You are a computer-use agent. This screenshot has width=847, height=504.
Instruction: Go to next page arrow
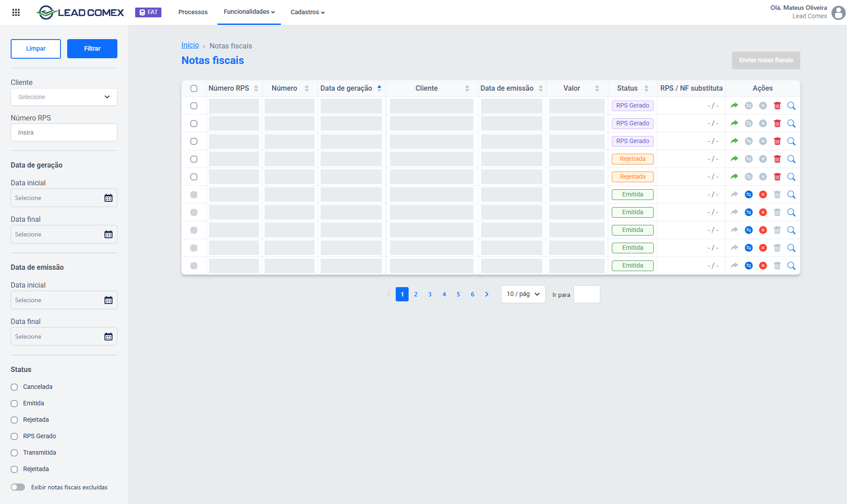pyautogui.click(x=487, y=294)
